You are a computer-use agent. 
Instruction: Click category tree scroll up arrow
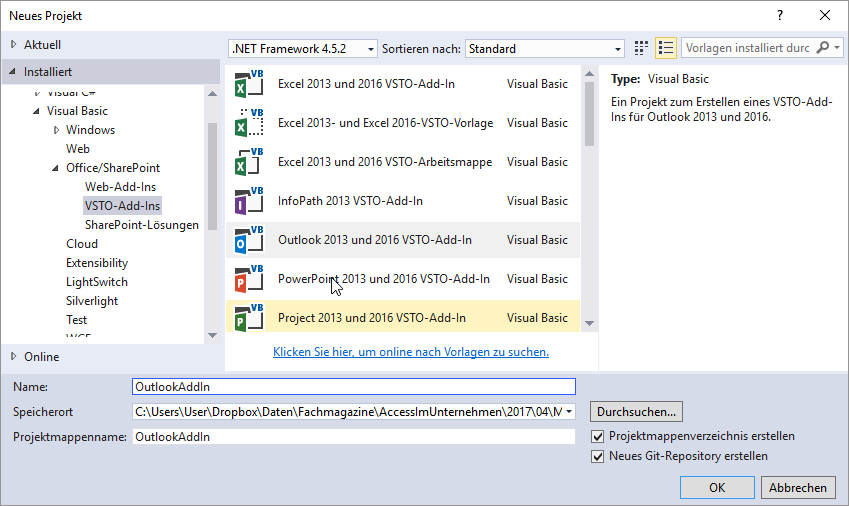[212, 94]
